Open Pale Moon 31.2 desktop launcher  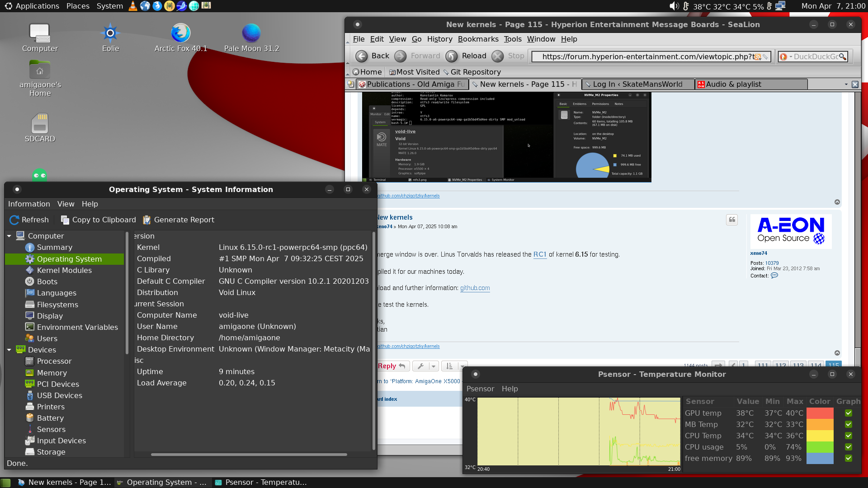pyautogui.click(x=251, y=38)
